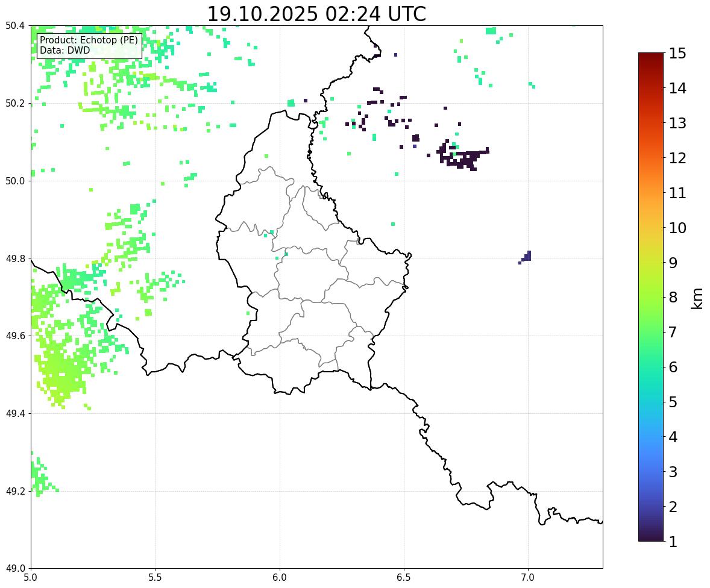Click the colorbar label '2'
The image size is (710, 588).
(x=673, y=507)
